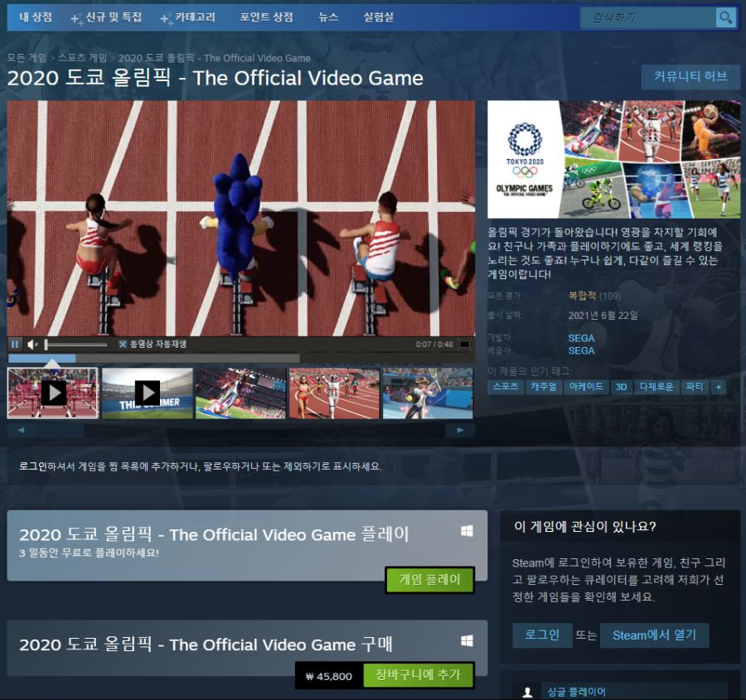Click the 싱글 플레이어 person icon
The width and height of the screenshot is (746, 700).
pyautogui.click(x=527, y=692)
